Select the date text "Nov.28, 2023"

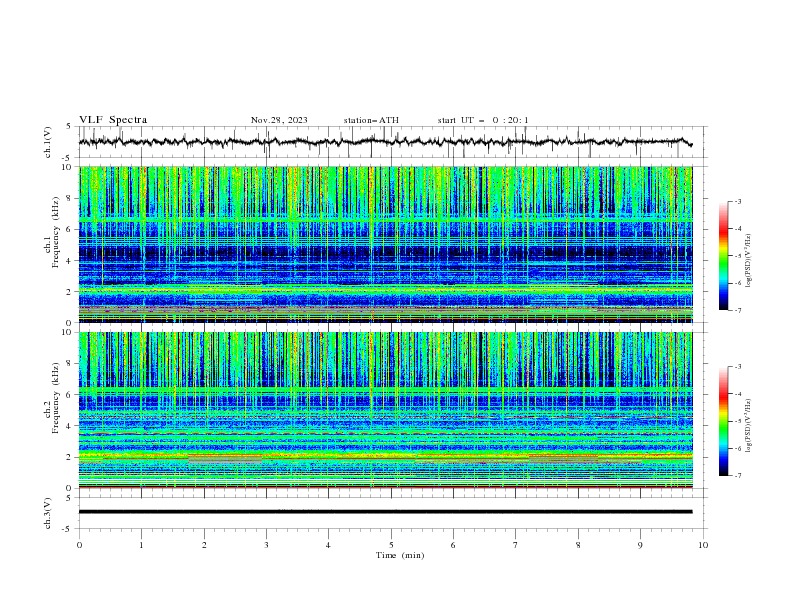279,120
